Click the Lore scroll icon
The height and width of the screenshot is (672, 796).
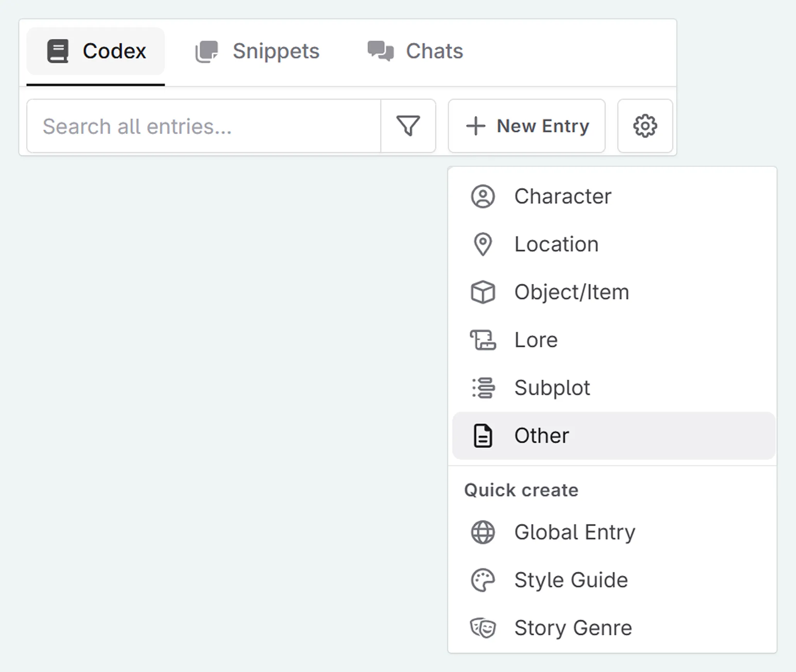pyautogui.click(x=483, y=340)
